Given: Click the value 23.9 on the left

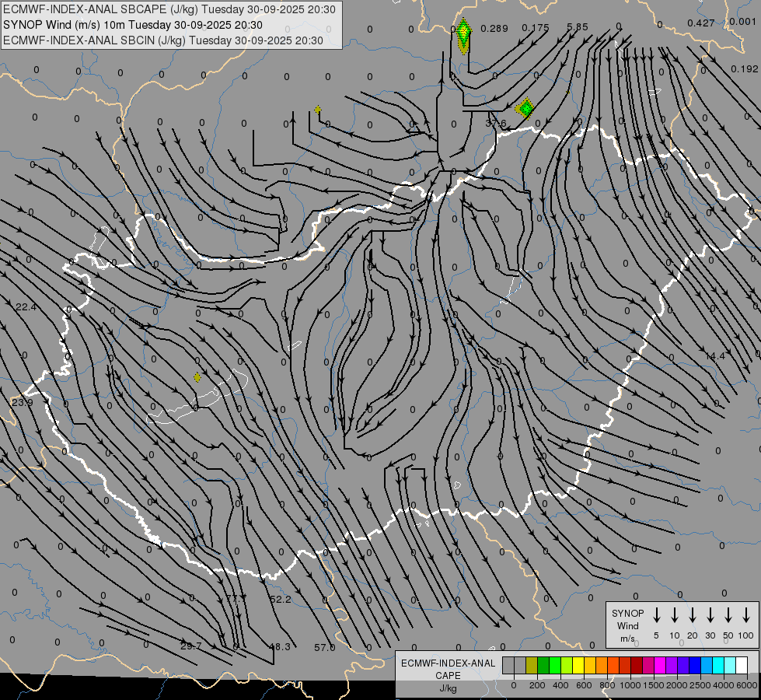Looking at the screenshot, I should pos(23,403).
